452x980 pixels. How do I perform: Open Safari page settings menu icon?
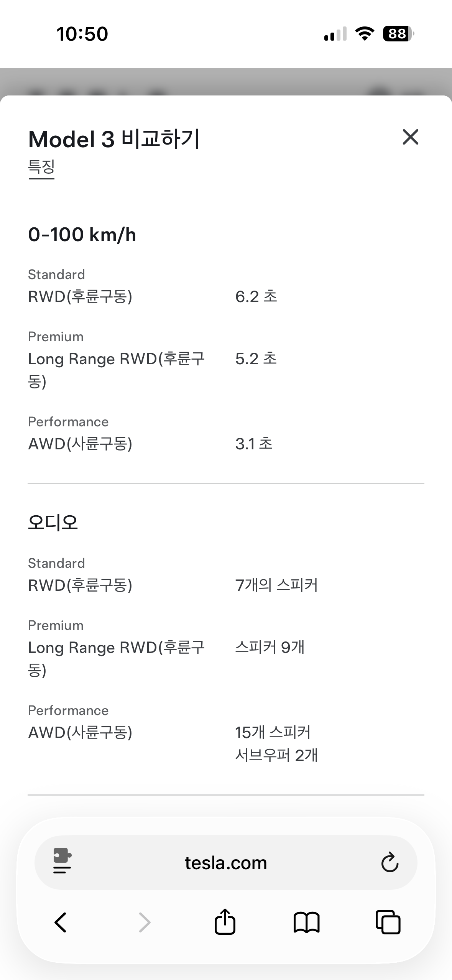coord(62,862)
